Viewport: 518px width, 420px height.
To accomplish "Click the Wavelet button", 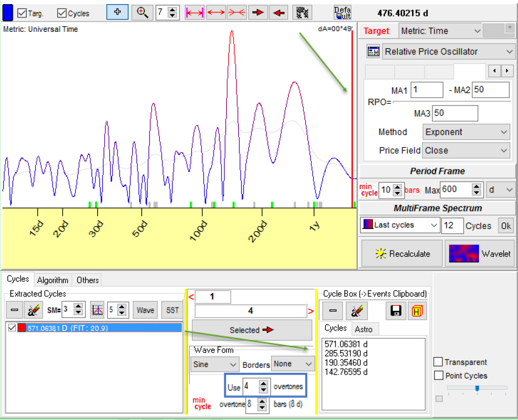I will click(479, 254).
